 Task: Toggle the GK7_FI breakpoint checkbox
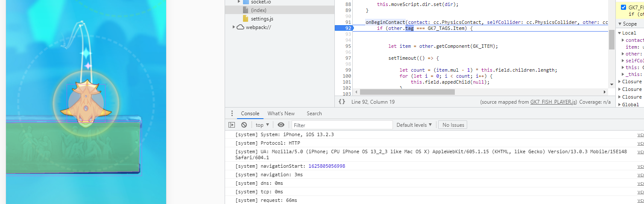624,7
